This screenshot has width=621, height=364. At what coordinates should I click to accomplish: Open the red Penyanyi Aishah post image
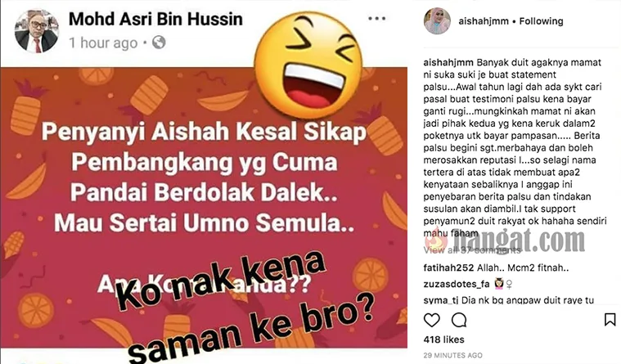[x=204, y=208]
